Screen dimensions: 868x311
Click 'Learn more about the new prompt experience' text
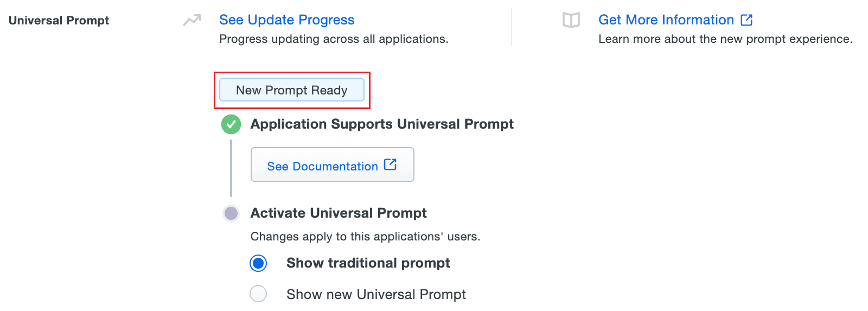pyautogui.click(x=725, y=39)
